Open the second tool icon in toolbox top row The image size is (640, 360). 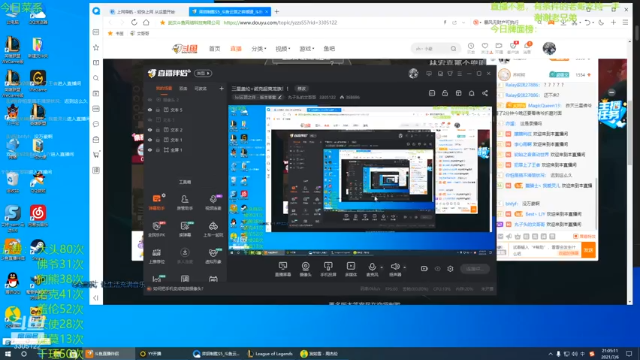pyautogui.click(x=184, y=202)
